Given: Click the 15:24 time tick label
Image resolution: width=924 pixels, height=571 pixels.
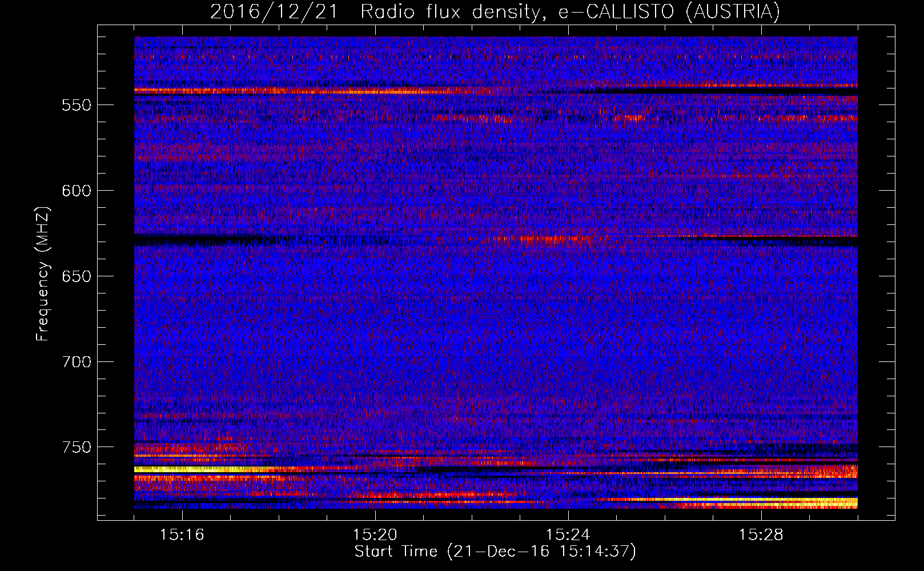Looking at the screenshot, I should (x=568, y=535).
